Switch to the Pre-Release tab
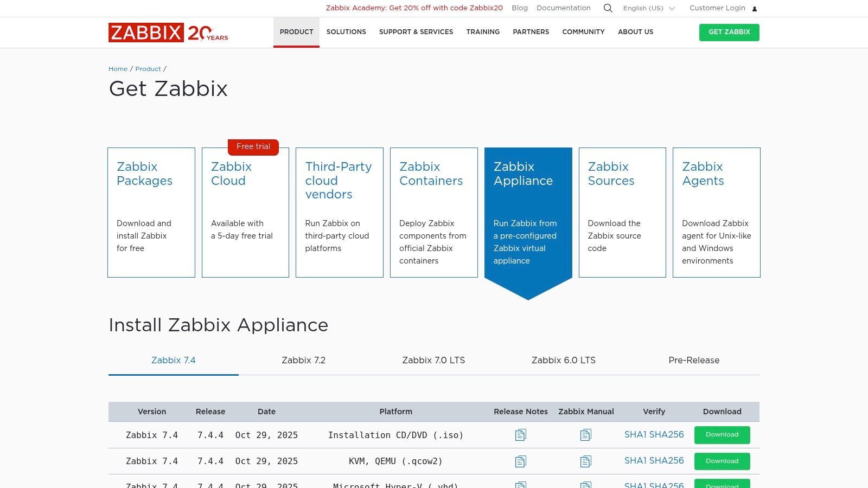The width and height of the screenshot is (868, 488). coord(694,360)
